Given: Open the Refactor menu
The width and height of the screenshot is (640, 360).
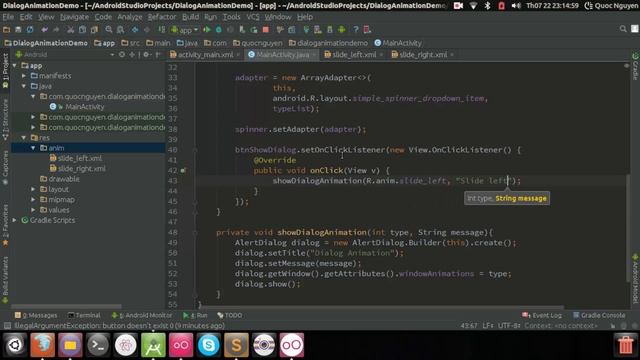Looking at the screenshot, I should 162,17.
